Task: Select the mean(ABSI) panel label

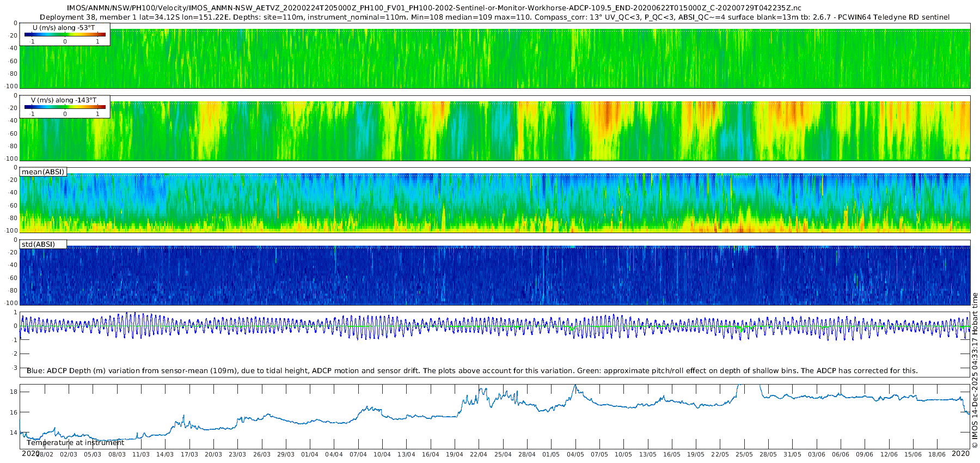Action: coord(43,172)
